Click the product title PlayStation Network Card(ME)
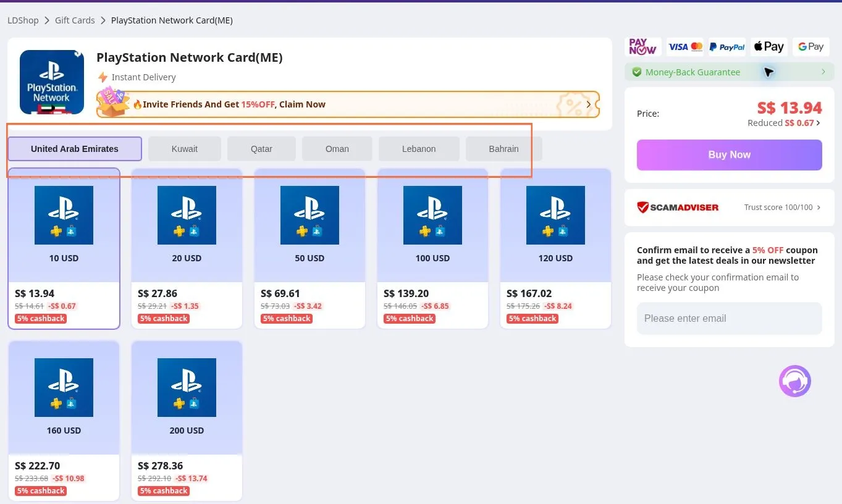842x504 pixels. tap(190, 57)
